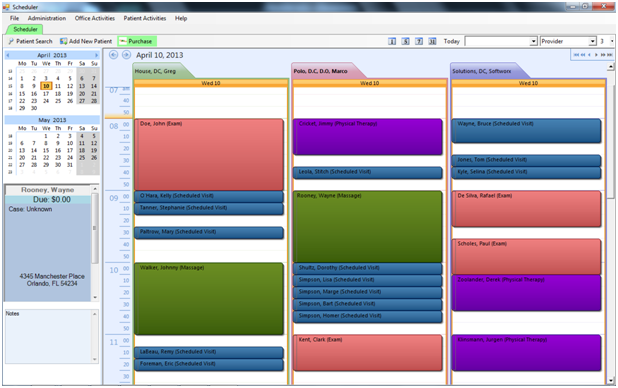Switch to 5-day work week view icon
The image size is (618, 388).
405,41
